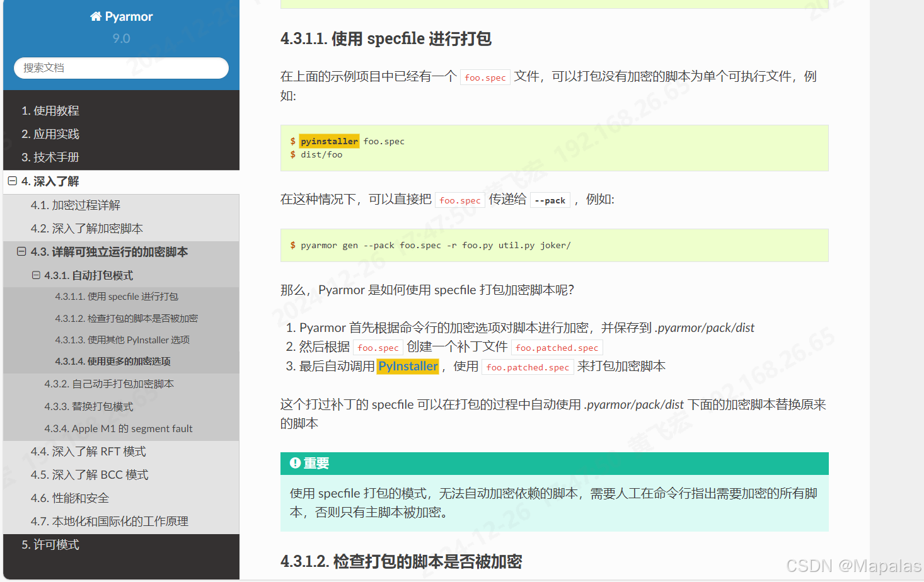
Task: Click foo.spec code literal in first paragraph
Action: point(485,77)
